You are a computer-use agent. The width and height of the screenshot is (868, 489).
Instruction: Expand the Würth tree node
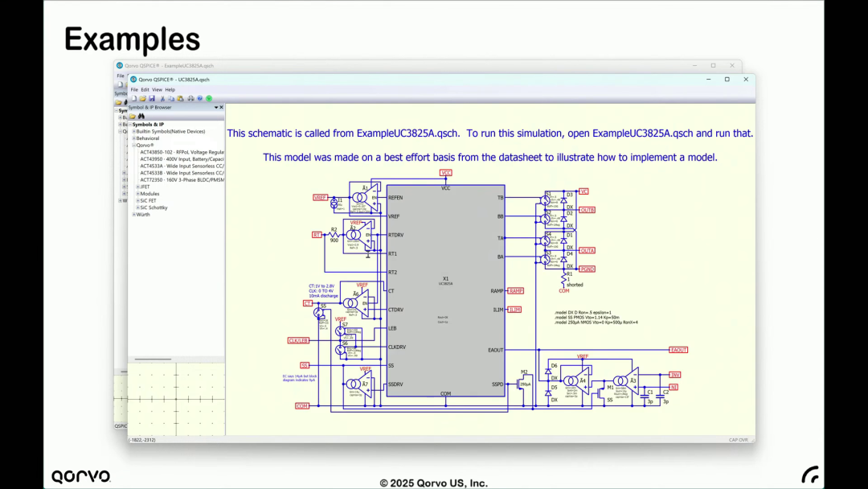(134, 215)
